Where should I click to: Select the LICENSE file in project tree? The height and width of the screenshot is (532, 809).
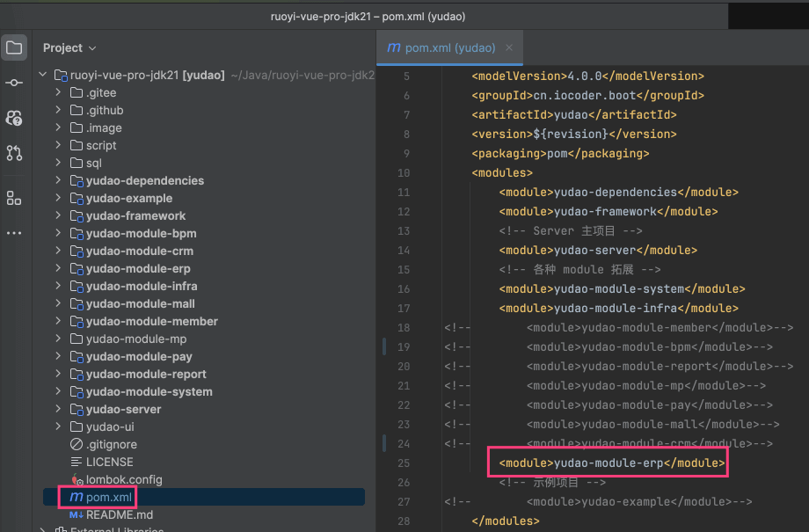(x=109, y=463)
